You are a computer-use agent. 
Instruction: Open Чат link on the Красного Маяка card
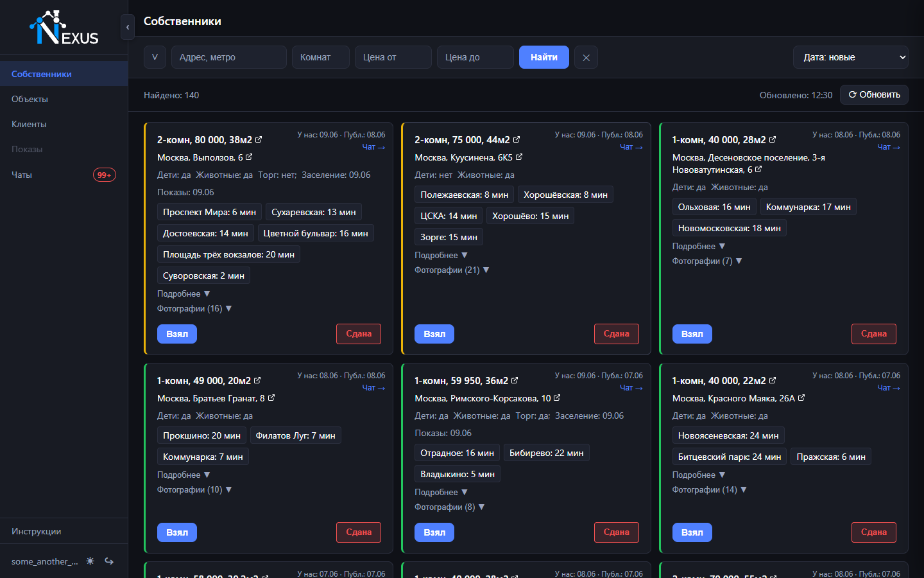889,388
